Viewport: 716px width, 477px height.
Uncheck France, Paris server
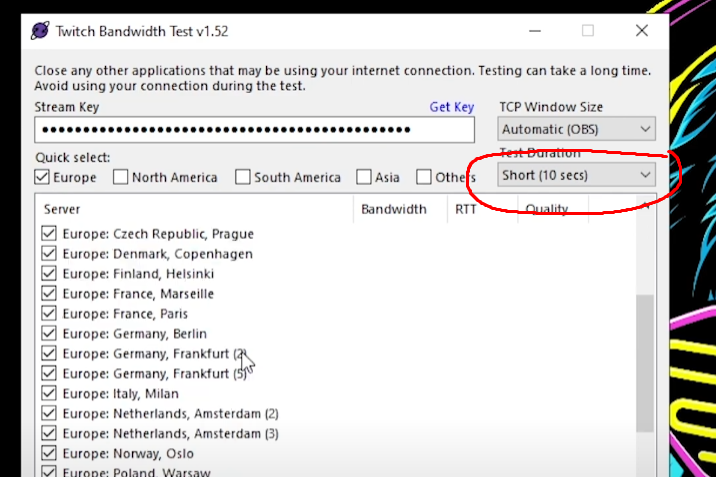point(49,314)
